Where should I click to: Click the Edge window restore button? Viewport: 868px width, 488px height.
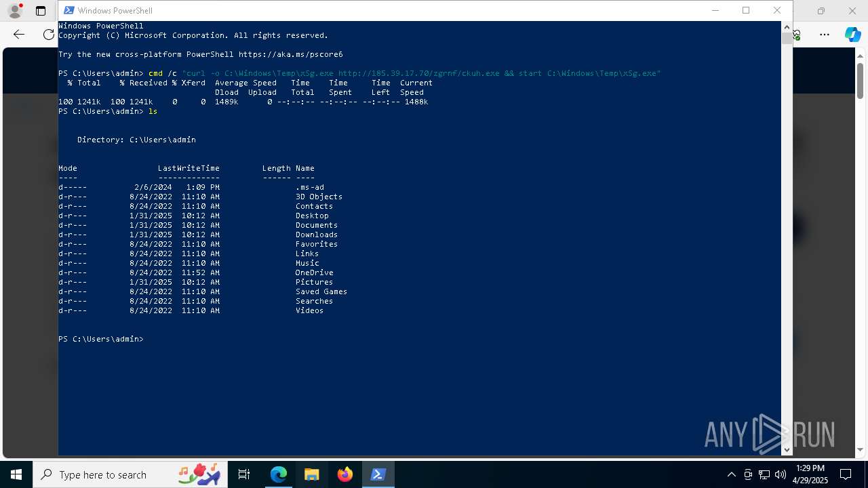click(821, 11)
